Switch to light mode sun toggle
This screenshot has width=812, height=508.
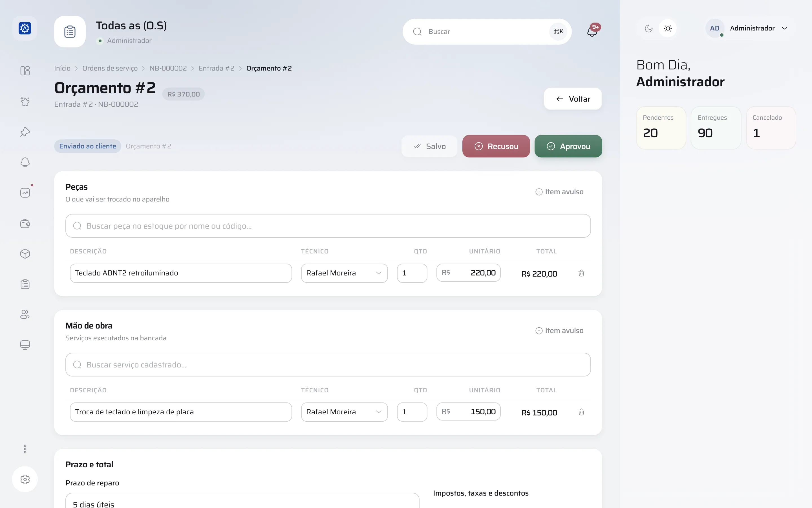point(668,29)
